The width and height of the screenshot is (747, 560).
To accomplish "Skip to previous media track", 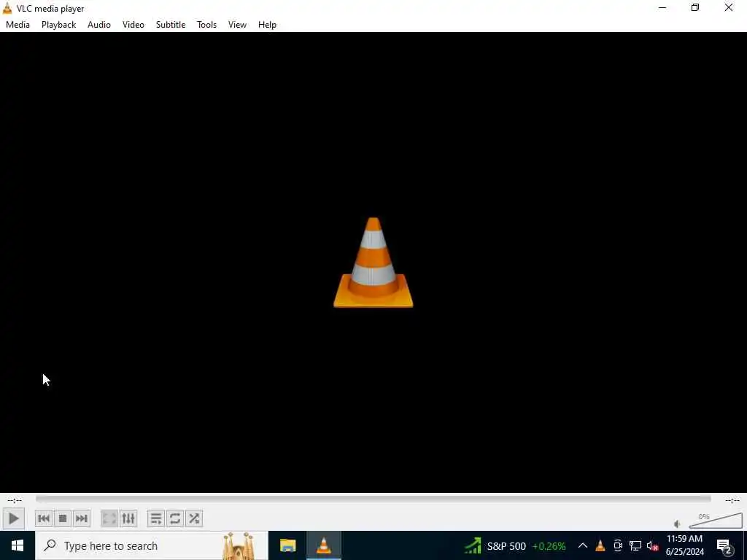I will [44, 518].
